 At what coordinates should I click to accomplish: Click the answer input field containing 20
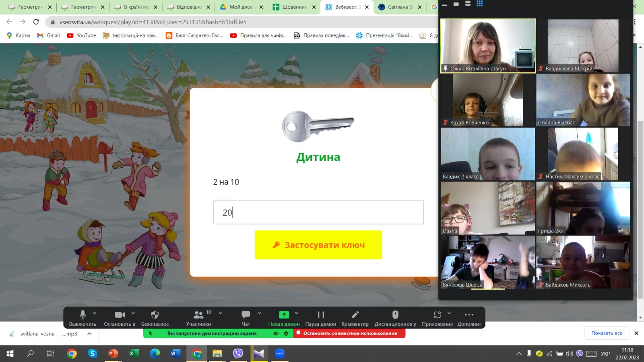click(x=318, y=212)
